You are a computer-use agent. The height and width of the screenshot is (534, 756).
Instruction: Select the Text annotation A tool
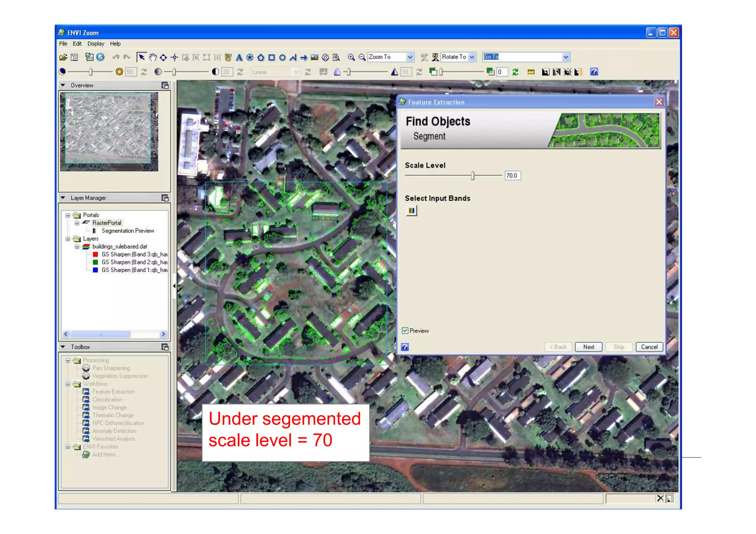pyautogui.click(x=239, y=57)
